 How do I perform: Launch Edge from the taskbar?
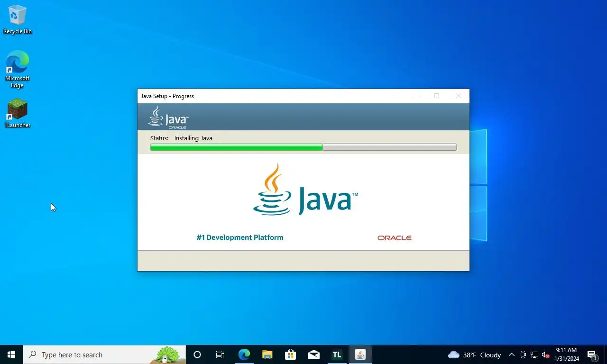[244, 355]
